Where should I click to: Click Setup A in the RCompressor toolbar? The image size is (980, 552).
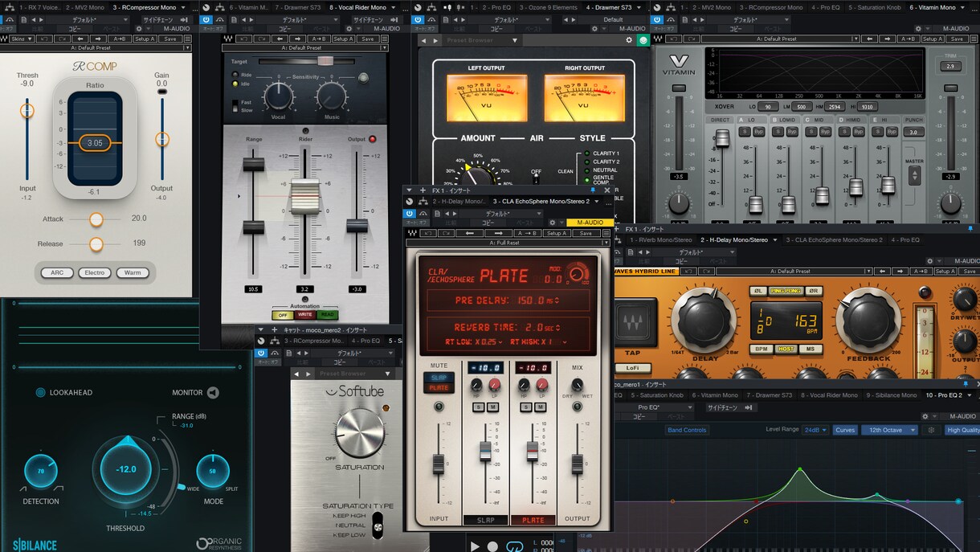pyautogui.click(x=146, y=39)
